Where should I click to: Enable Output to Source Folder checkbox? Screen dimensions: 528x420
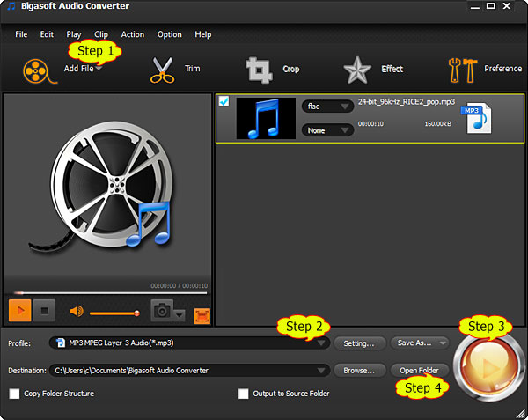coord(243,394)
